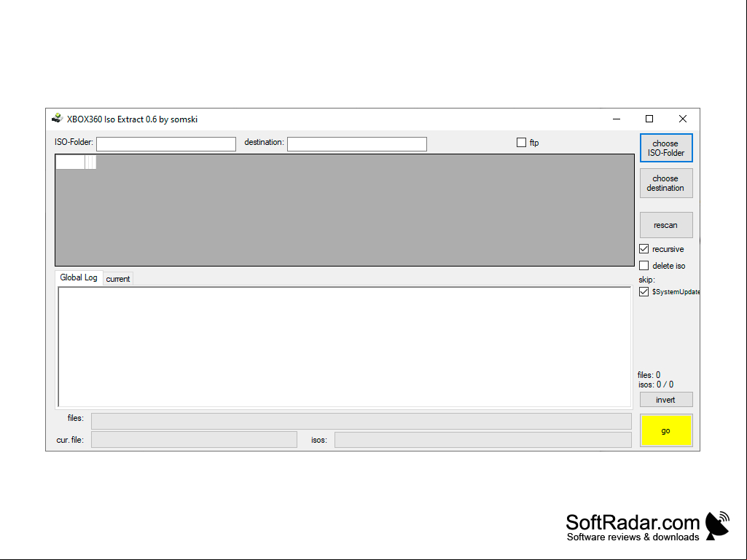Click inside the Global Log text area
This screenshot has width=747, height=560.
(345, 347)
